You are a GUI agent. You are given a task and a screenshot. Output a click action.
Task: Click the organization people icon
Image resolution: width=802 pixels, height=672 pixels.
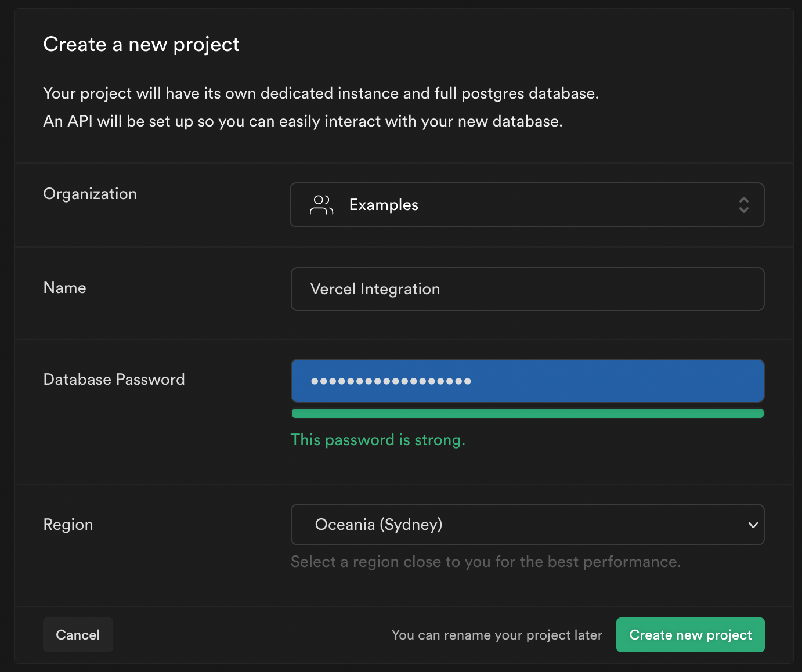[x=321, y=205]
